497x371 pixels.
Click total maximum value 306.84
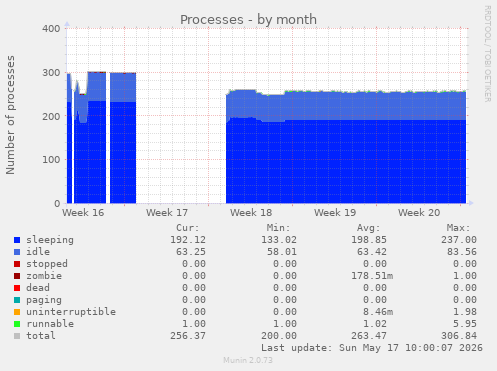point(459,336)
